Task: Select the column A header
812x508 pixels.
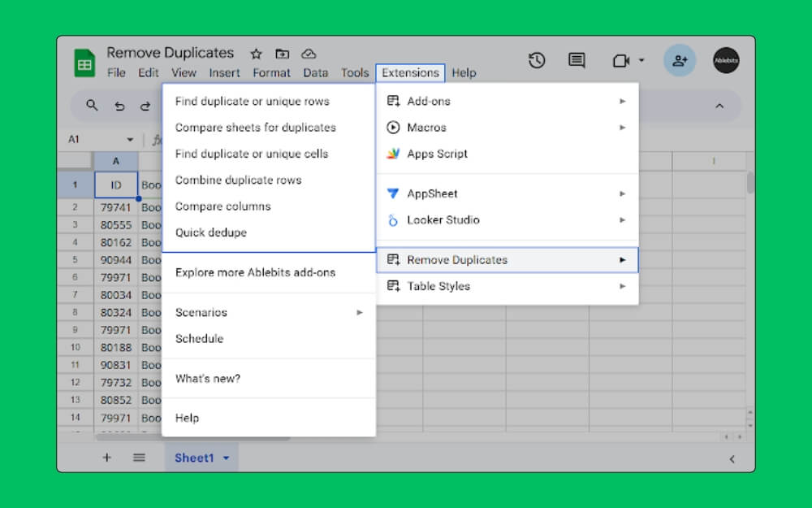Action: click(116, 161)
